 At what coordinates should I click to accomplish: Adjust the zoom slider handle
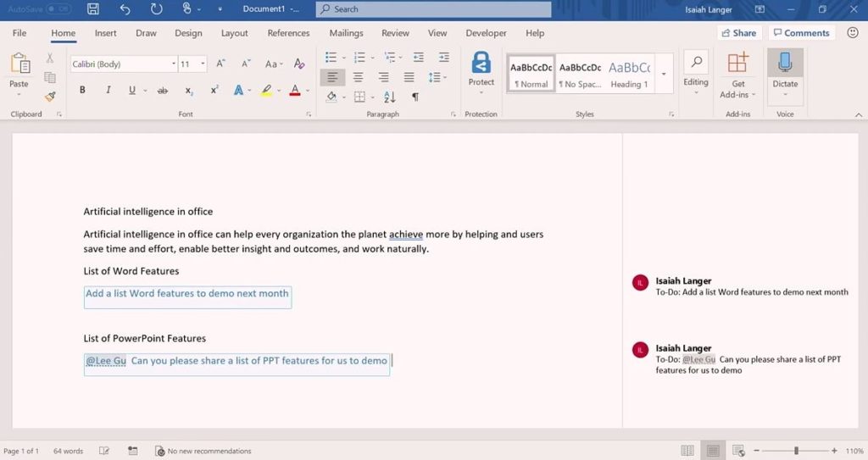pos(796,451)
